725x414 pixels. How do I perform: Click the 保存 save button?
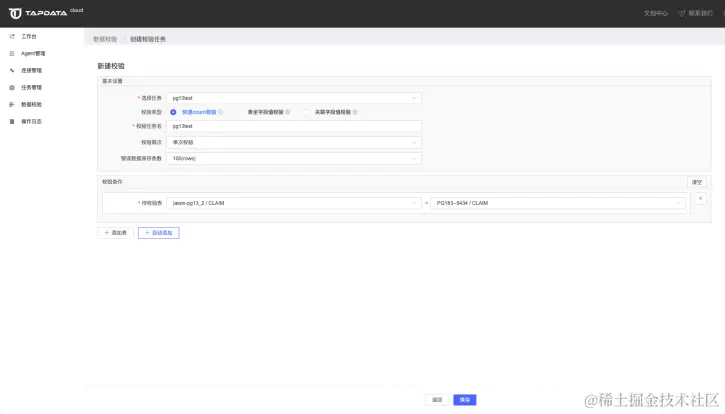click(465, 400)
